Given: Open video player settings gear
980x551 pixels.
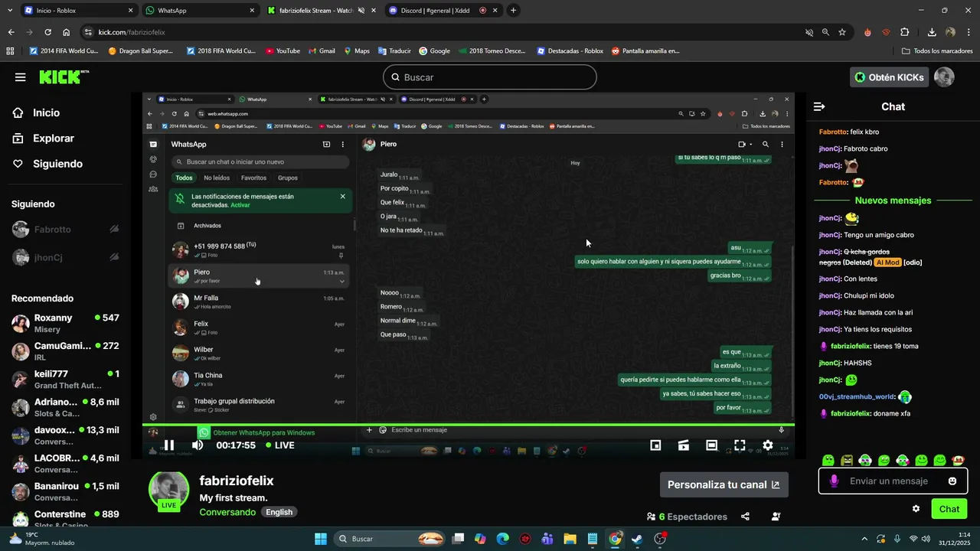Looking at the screenshot, I should (767, 445).
